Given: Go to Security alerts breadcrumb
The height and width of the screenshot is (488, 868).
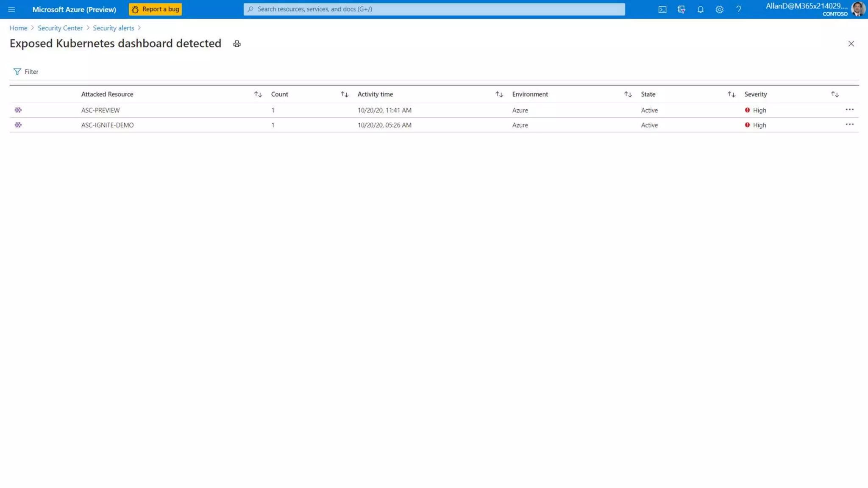Looking at the screenshot, I should (113, 28).
